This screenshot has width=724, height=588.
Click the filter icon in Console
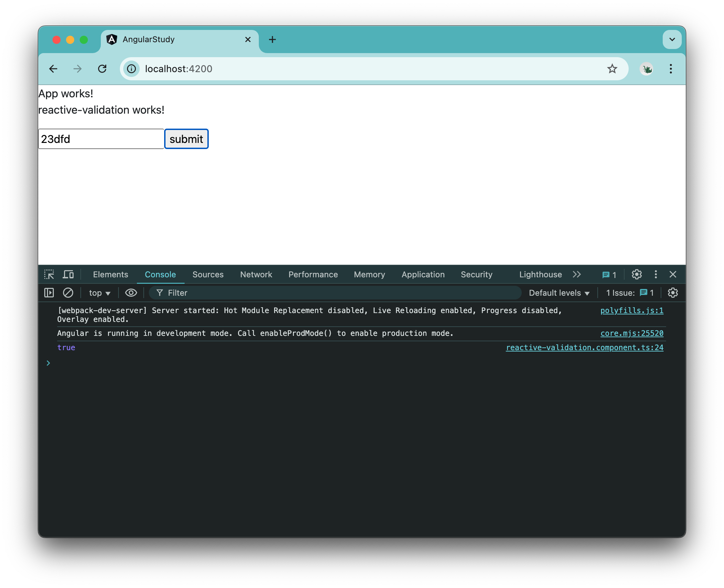click(x=159, y=292)
